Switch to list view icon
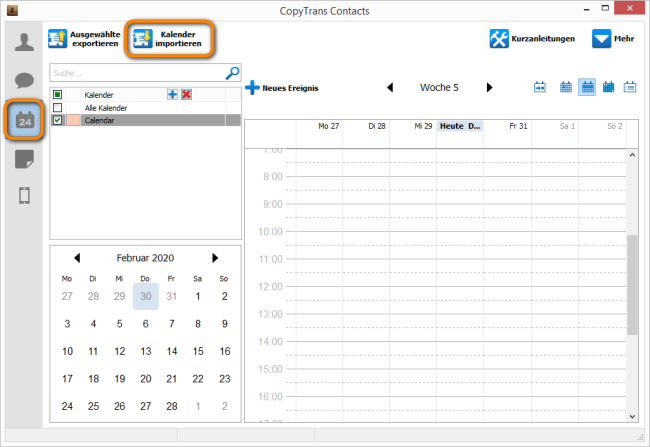The image size is (650, 447). click(x=630, y=87)
